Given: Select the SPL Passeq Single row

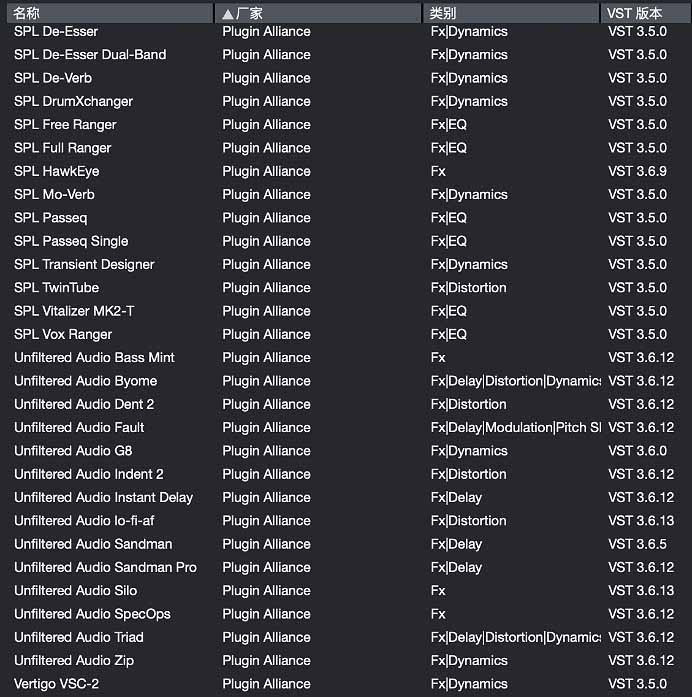Looking at the screenshot, I should click(346, 241).
